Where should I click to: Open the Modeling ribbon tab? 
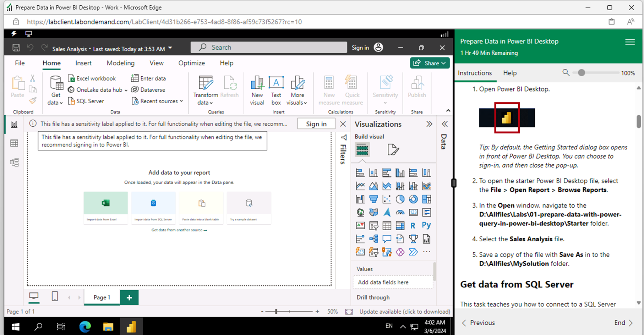pos(121,63)
